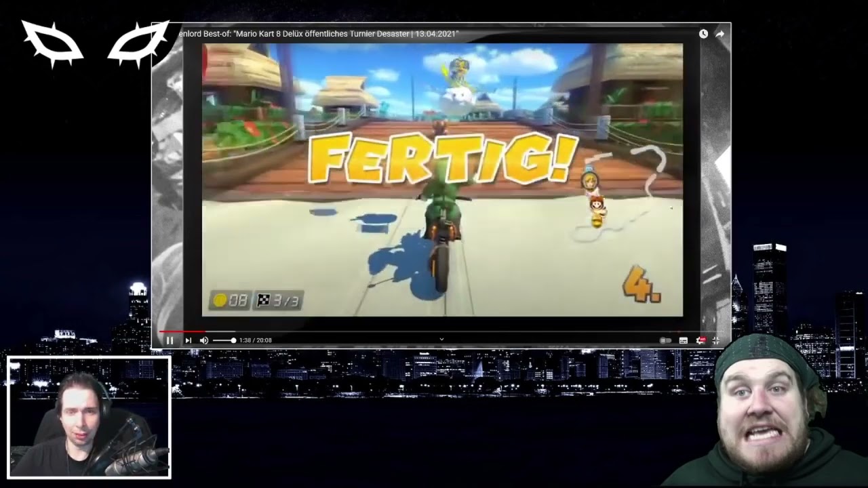Expand the chevron below the player

441,340
